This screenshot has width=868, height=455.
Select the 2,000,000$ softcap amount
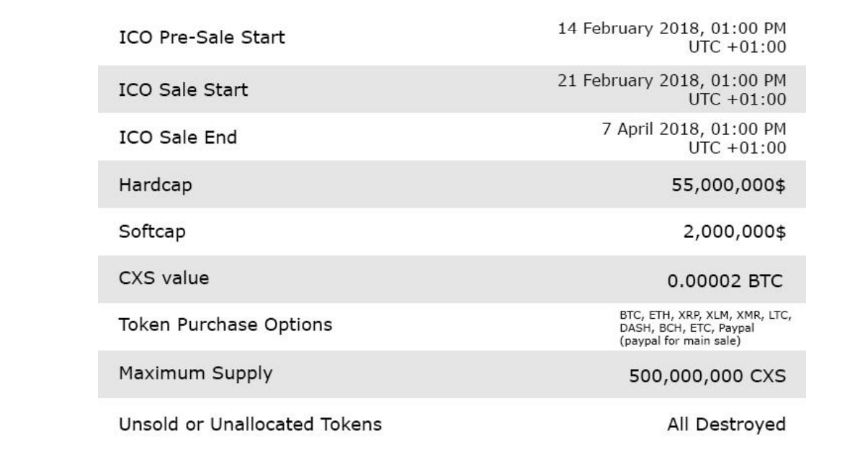pyautogui.click(x=732, y=233)
